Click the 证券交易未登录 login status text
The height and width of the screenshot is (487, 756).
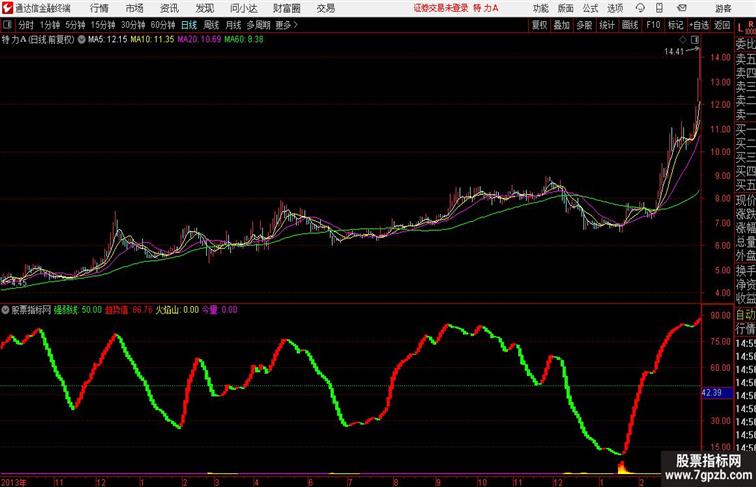click(441, 8)
